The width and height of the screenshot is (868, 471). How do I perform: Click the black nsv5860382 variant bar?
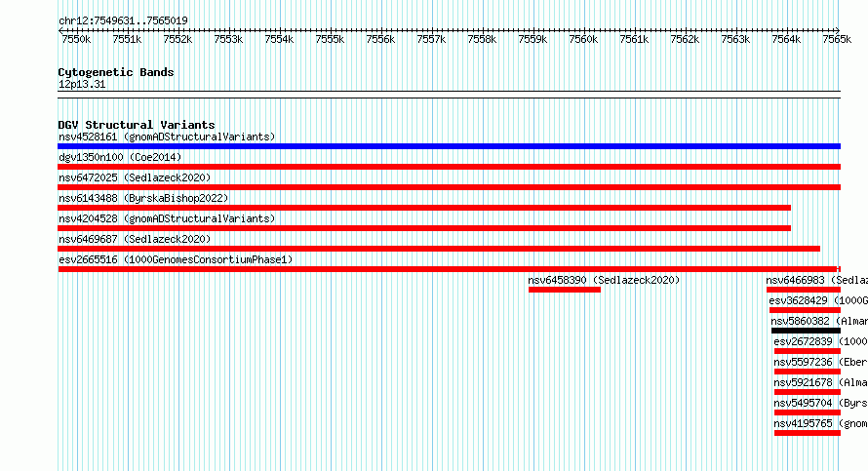(x=806, y=331)
